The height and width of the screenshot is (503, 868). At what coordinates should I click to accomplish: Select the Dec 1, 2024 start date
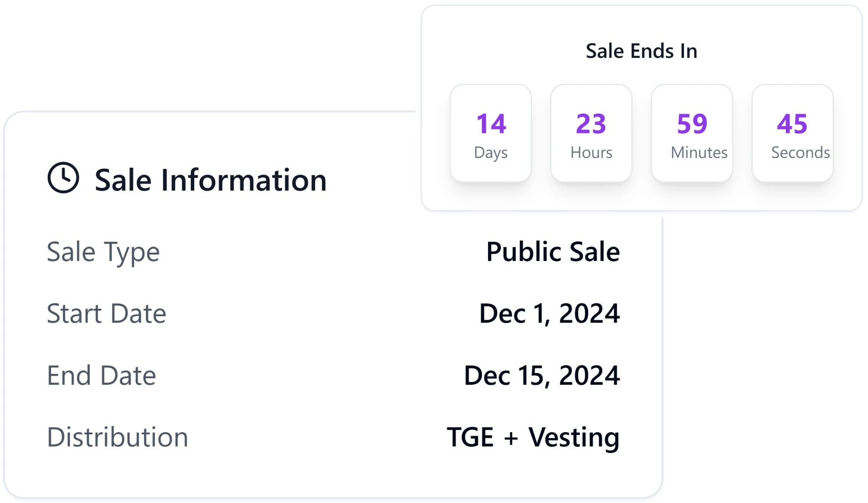coord(549,314)
